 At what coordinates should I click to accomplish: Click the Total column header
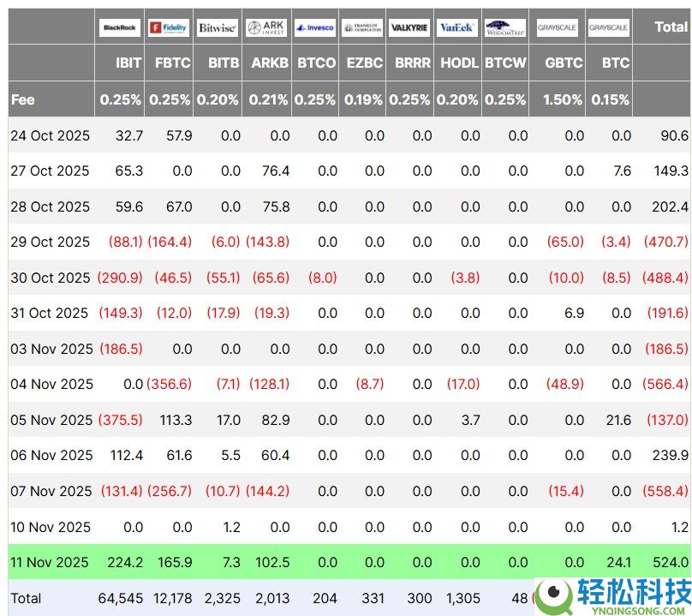[671, 27]
